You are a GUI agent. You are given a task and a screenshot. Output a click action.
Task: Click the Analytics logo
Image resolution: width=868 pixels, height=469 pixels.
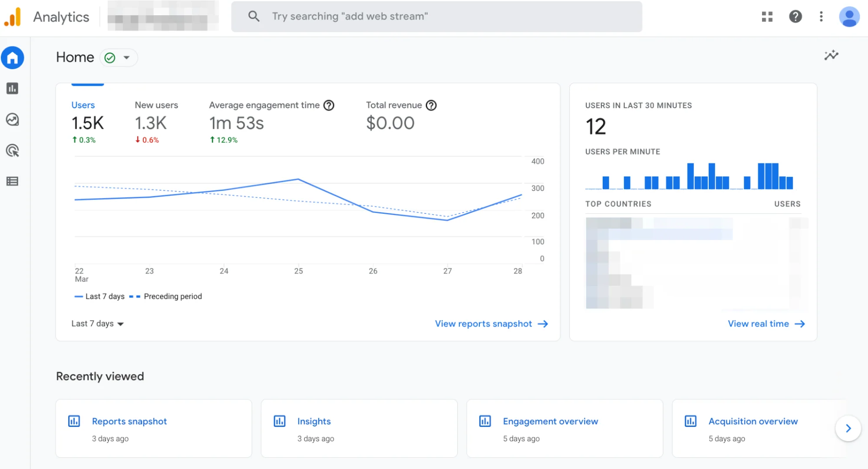click(48, 17)
